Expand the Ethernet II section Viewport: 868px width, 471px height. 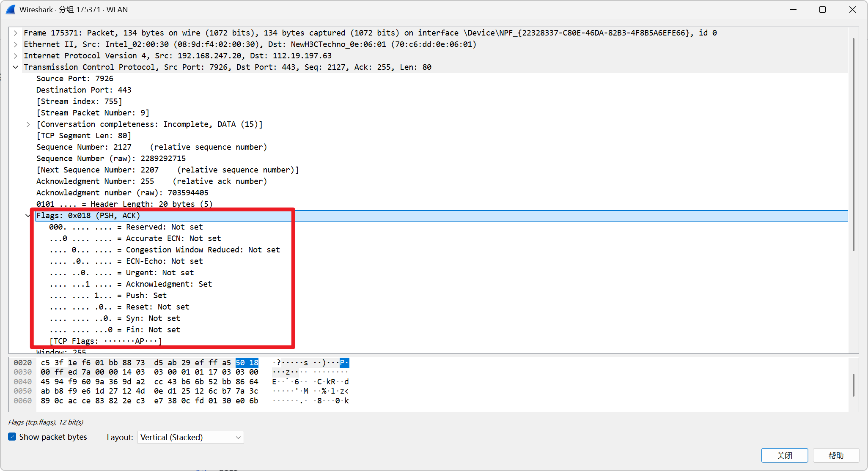click(15, 44)
